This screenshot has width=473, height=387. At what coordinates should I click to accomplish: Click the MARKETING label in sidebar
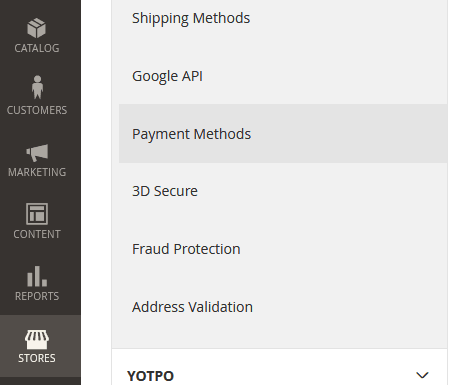click(x=37, y=172)
